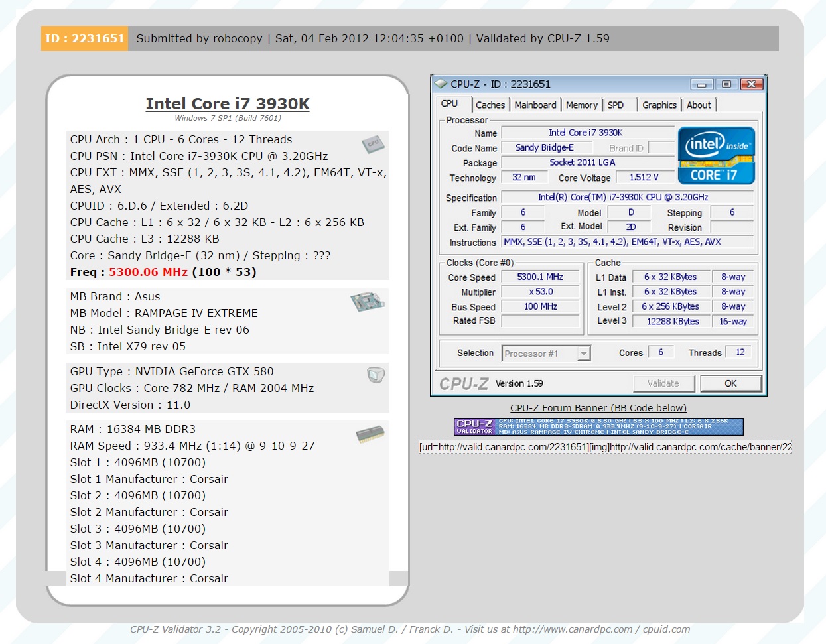Click the Intel Core i7 logo badge

(x=717, y=155)
